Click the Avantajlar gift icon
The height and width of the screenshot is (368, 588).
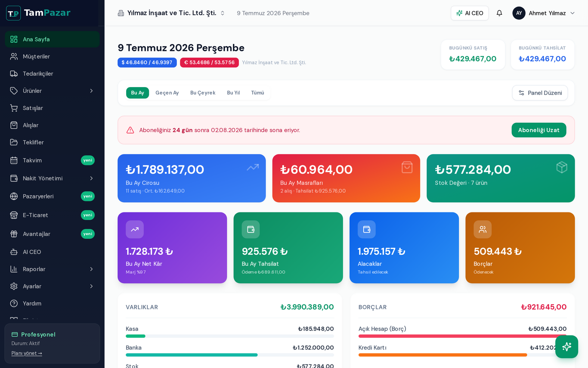coord(14,234)
